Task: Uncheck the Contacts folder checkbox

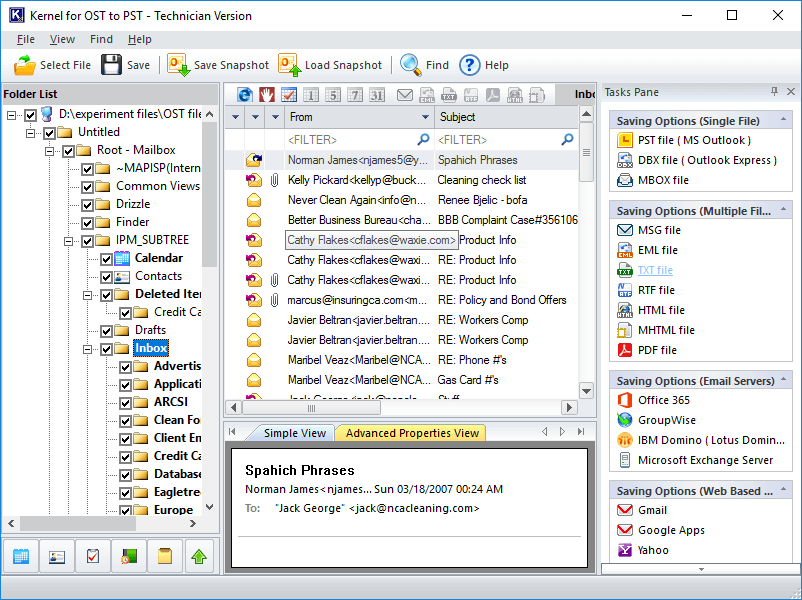Action: pos(106,277)
